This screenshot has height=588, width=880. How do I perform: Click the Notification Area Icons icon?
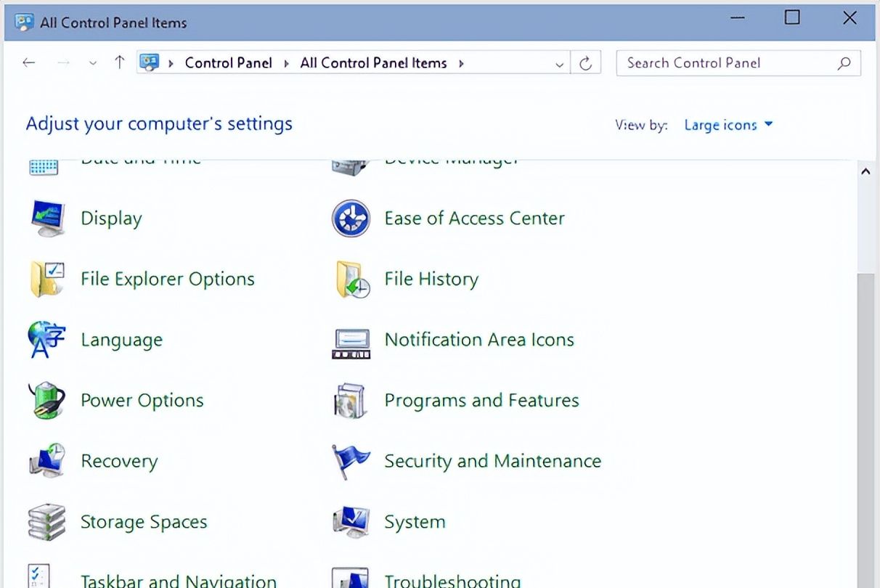pos(351,343)
